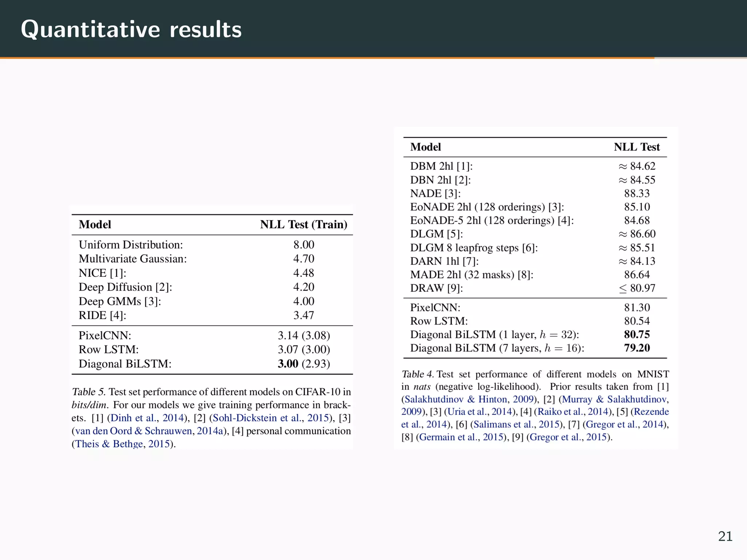Image resolution: width=747 pixels, height=560 pixels.
Task: Click the value 88.33 for NADE
Action: click(x=637, y=194)
